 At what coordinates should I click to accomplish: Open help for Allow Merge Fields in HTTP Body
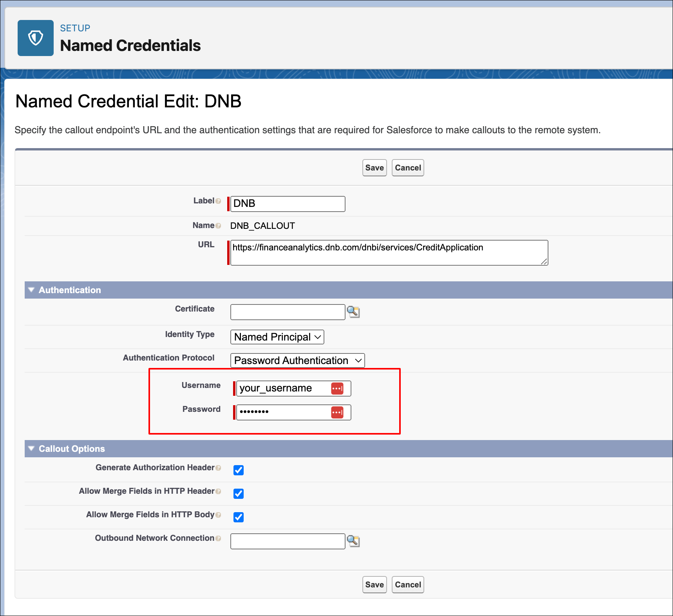point(218,515)
